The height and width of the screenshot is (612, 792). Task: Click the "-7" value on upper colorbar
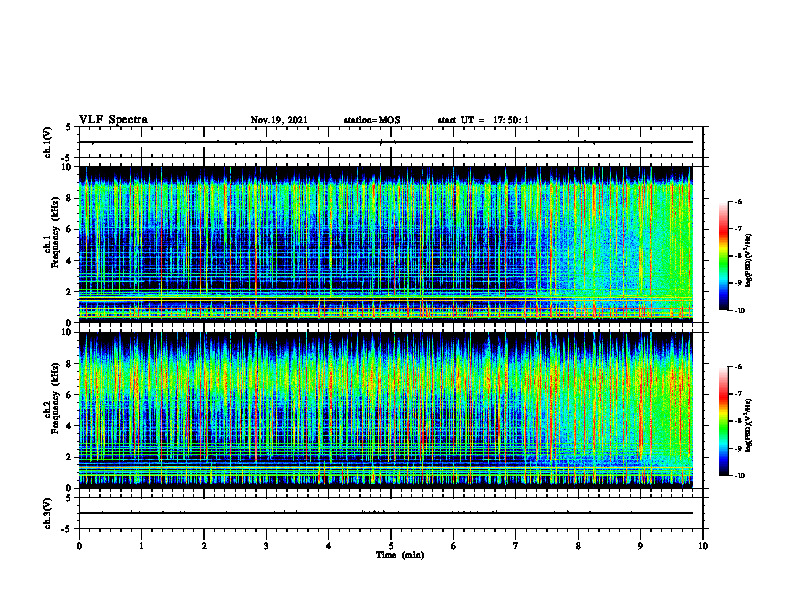pyautogui.click(x=738, y=229)
